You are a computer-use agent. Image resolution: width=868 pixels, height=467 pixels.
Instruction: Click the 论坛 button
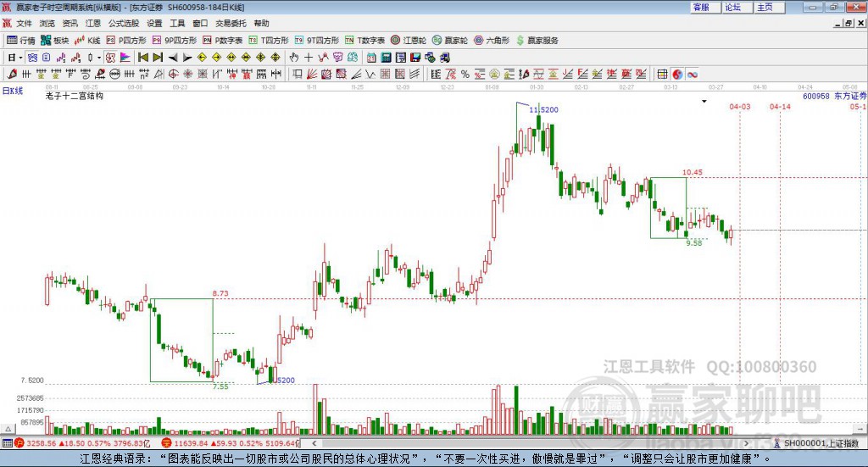pos(737,7)
